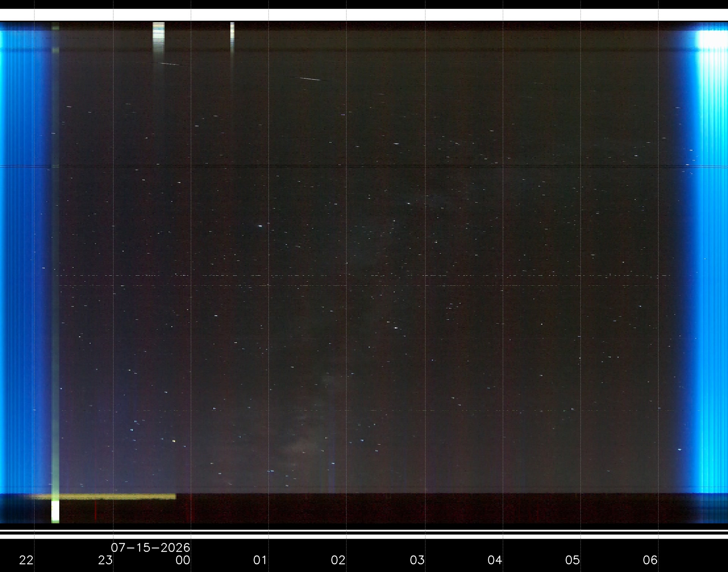
Task: Click the 22 hour label
Action: click(x=26, y=560)
